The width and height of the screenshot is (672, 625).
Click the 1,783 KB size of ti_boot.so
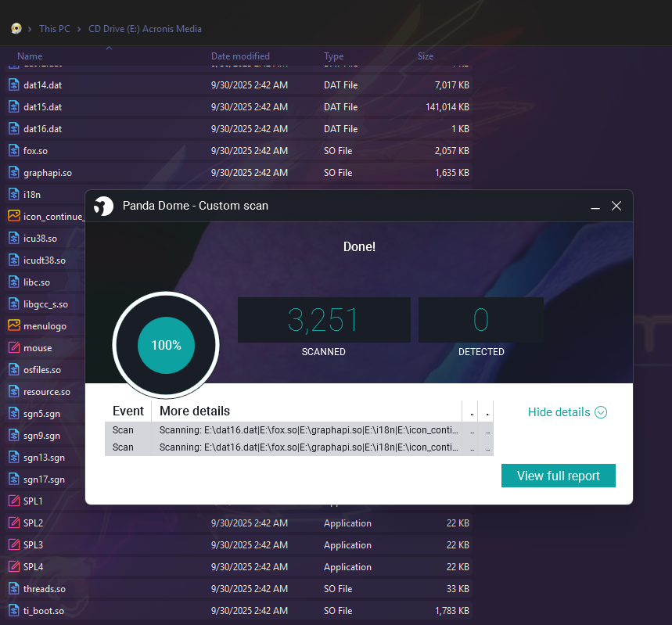point(451,611)
